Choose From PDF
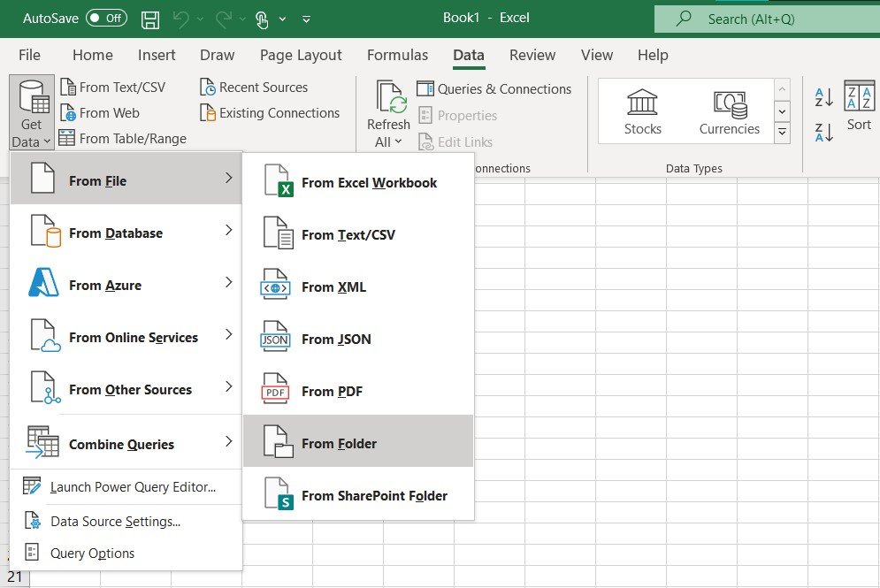 (358, 391)
